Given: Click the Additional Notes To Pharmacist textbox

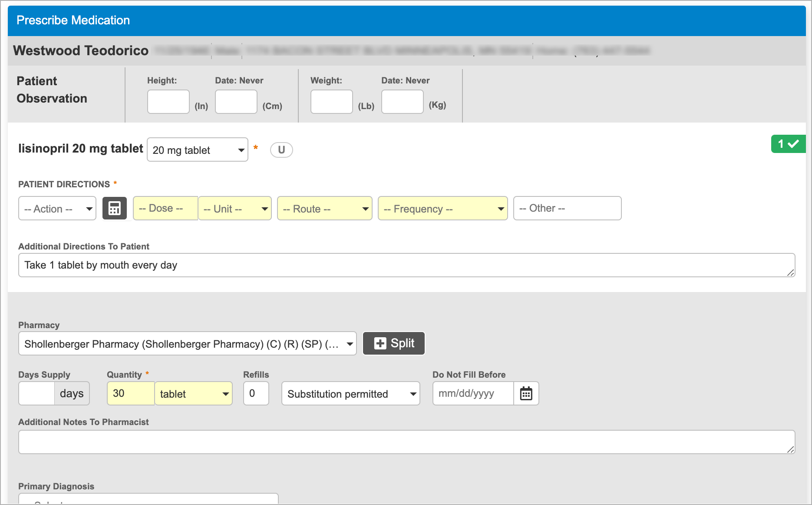Looking at the screenshot, I should click(407, 442).
